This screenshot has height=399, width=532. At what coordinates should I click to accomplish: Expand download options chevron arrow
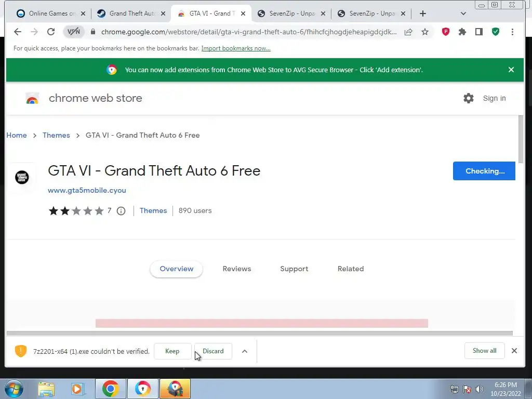click(x=245, y=351)
